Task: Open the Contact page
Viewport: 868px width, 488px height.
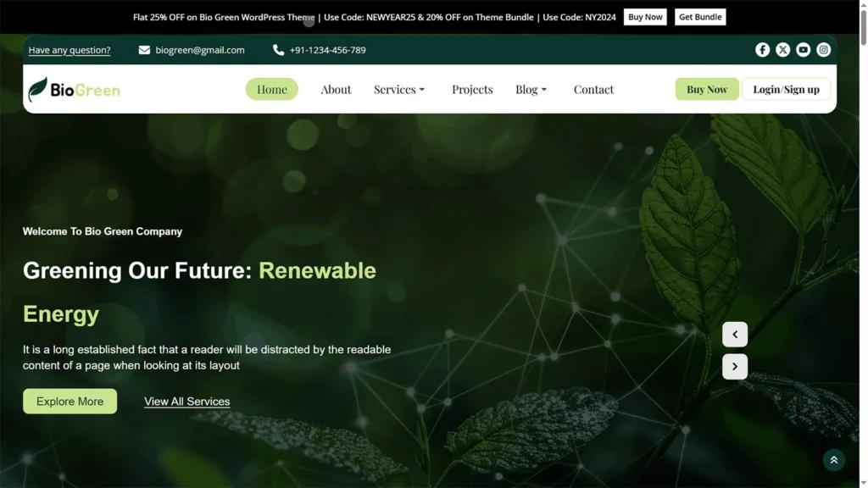Action: pos(593,89)
